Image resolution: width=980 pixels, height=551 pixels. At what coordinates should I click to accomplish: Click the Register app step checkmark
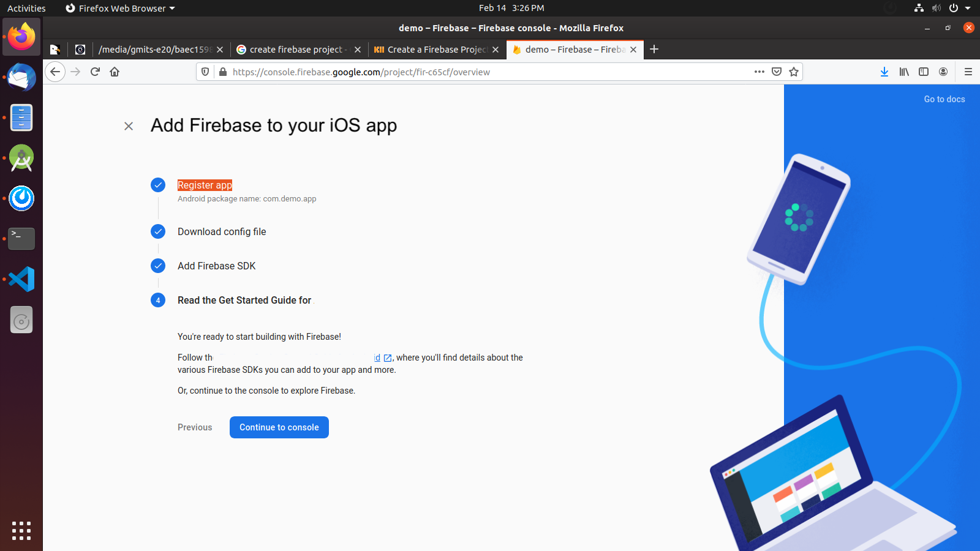tap(158, 185)
